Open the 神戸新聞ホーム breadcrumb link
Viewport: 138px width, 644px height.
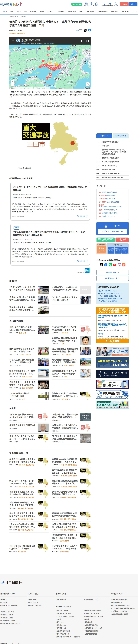click(x=14, y=17)
